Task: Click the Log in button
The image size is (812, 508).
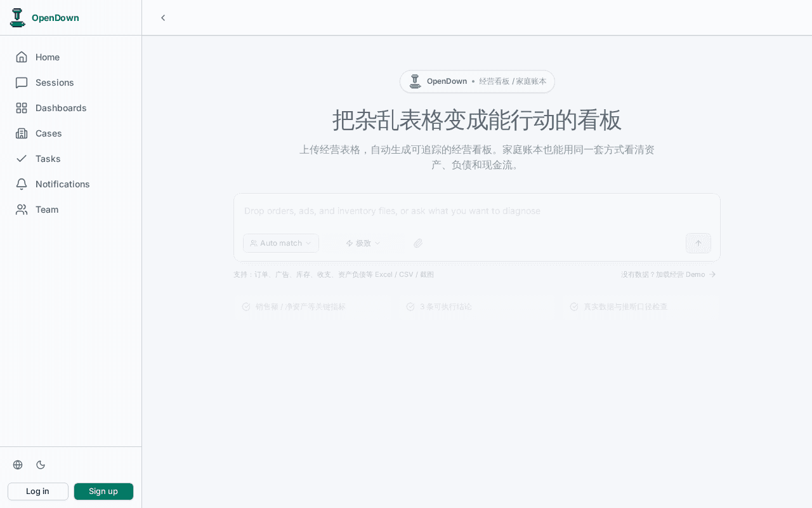Action: click(38, 491)
